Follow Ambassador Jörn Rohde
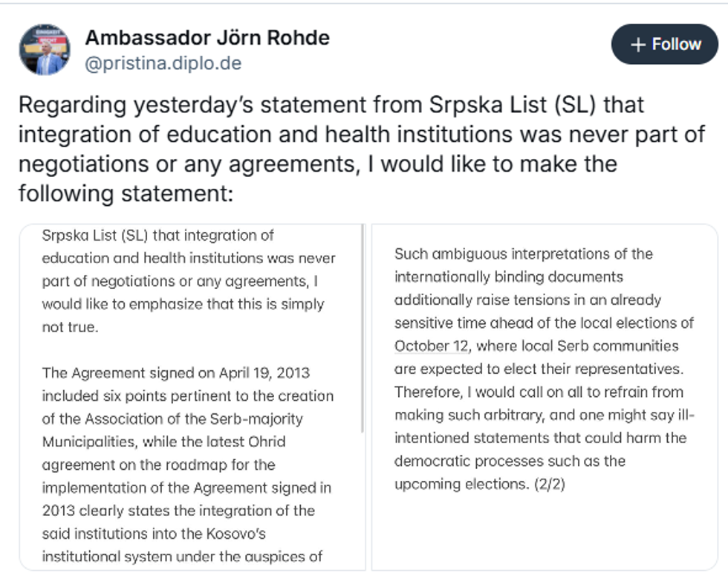The height and width of the screenshot is (588, 728). (x=665, y=45)
